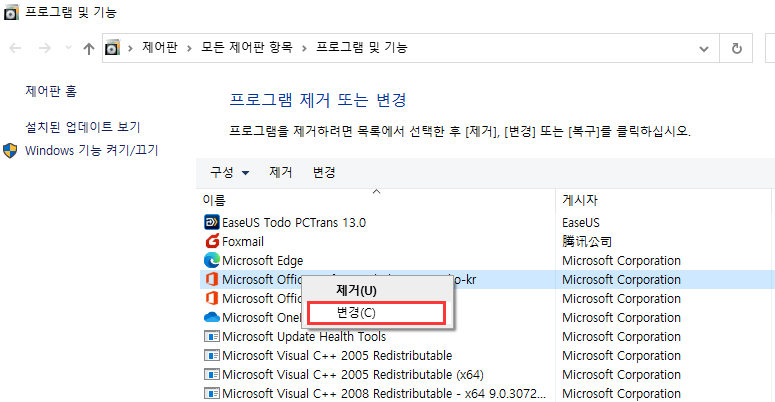Image resolution: width=775 pixels, height=402 pixels.
Task: Click the Microsoft Update Health Tools icon
Action: (212, 336)
